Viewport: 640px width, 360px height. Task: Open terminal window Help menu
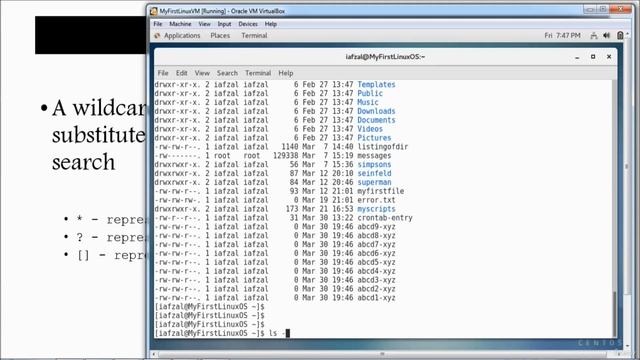point(286,73)
